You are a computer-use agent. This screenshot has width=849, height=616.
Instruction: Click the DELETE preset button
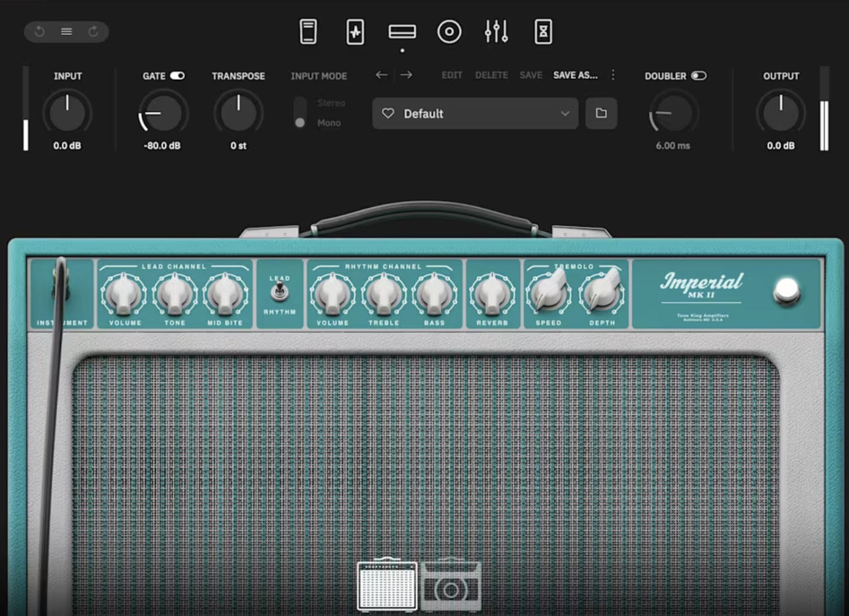(x=491, y=76)
